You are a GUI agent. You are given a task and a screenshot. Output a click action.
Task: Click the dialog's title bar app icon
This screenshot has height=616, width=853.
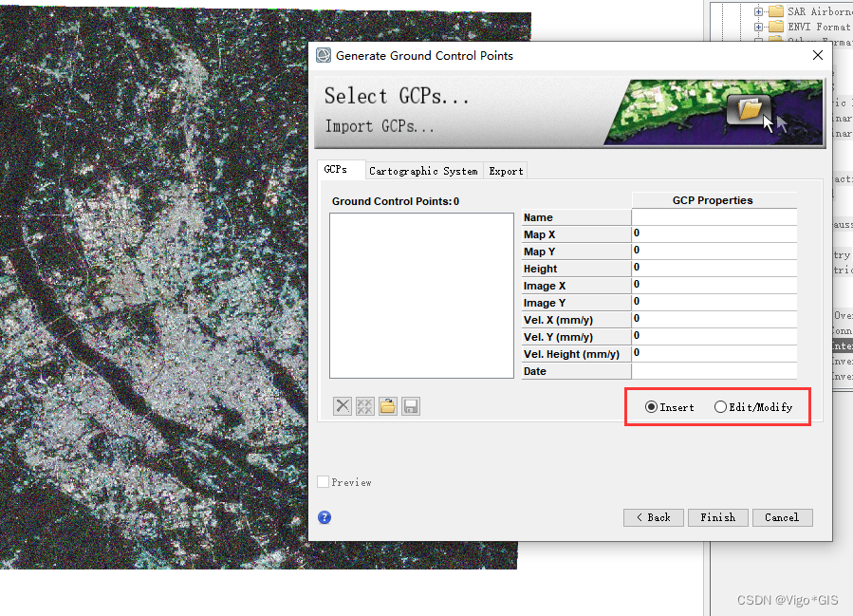(324, 55)
